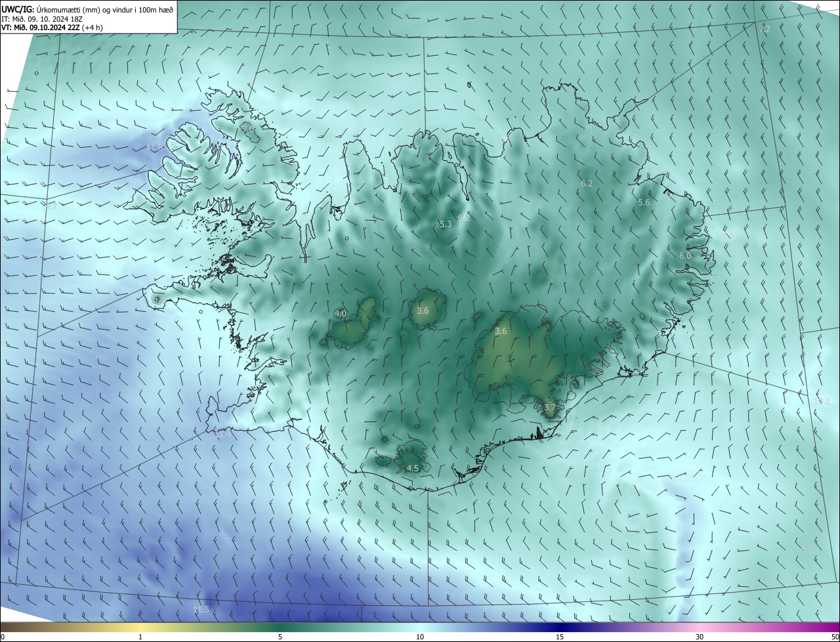Click the legend tick labeled 15

[560, 637]
